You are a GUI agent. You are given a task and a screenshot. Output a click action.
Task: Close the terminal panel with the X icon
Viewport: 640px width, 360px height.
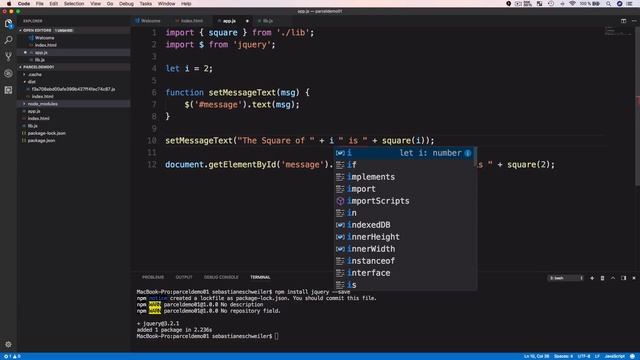[634, 278]
